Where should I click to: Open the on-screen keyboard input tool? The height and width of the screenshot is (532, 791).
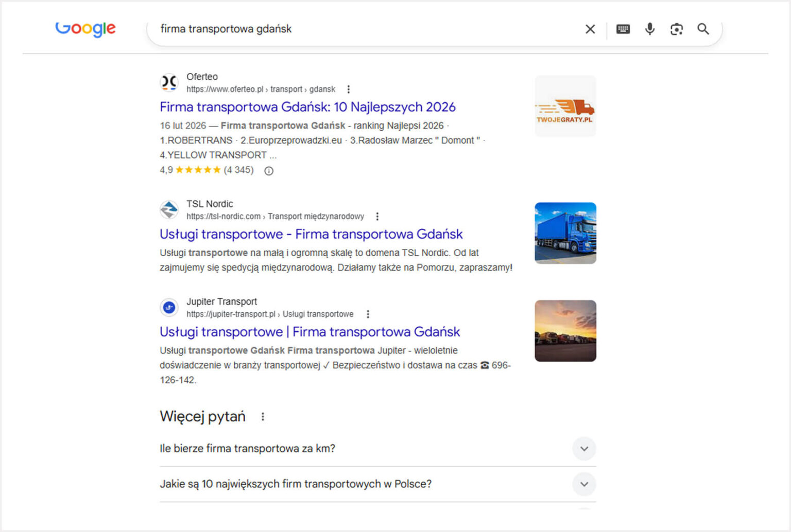(623, 29)
